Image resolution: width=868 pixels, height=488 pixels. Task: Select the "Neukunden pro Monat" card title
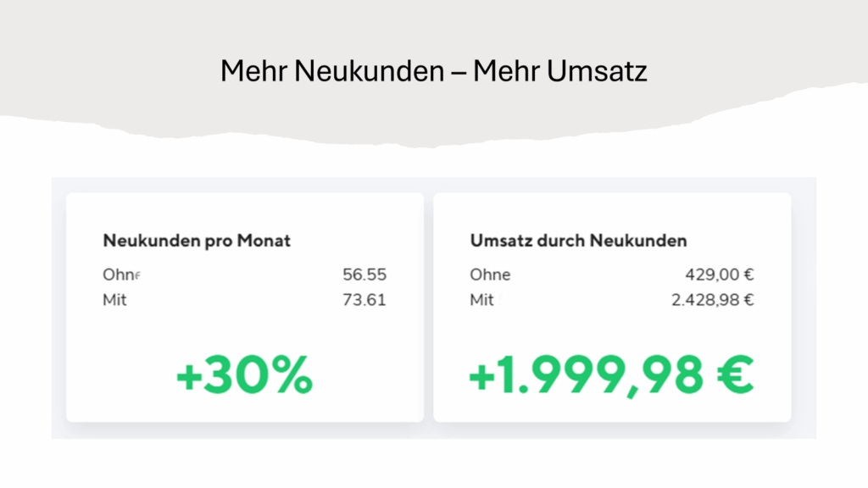click(x=197, y=241)
